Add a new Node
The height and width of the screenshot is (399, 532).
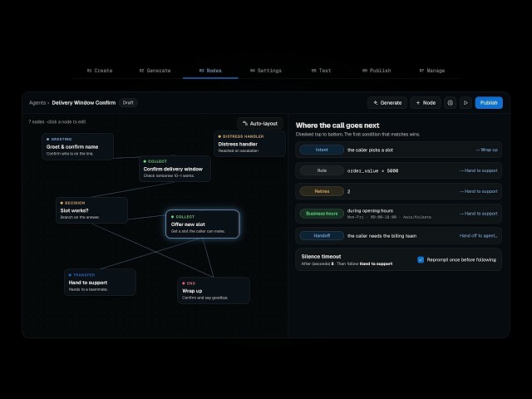tap(426, 103)
